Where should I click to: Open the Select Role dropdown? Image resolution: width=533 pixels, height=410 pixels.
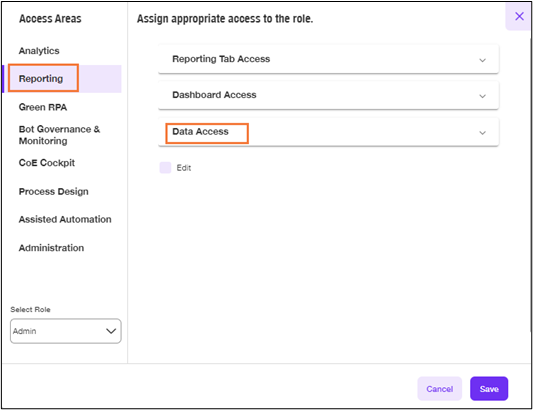tap(66, 331)
